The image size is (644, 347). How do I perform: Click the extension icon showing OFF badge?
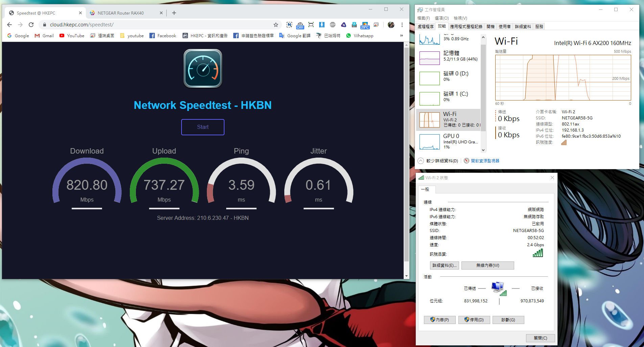[300, 25]
